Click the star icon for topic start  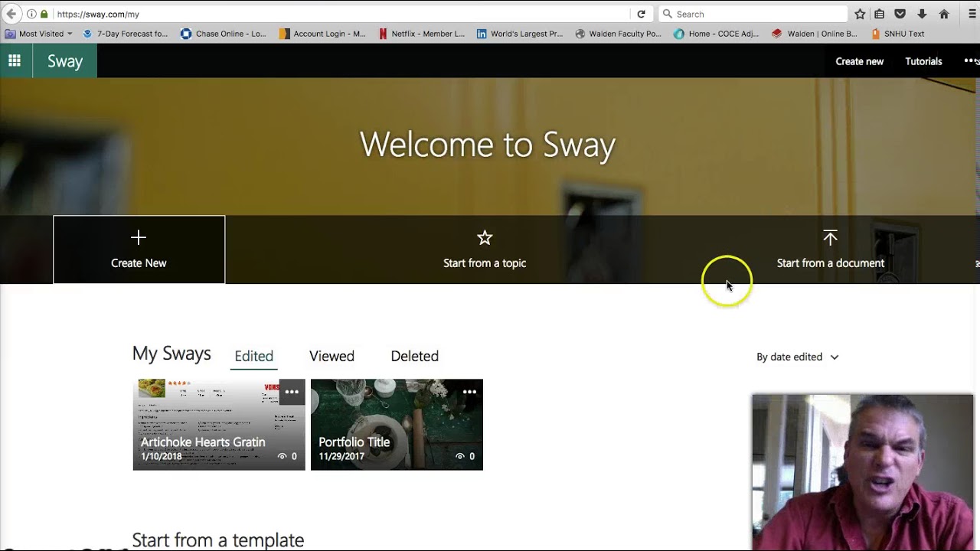(485, 238)
